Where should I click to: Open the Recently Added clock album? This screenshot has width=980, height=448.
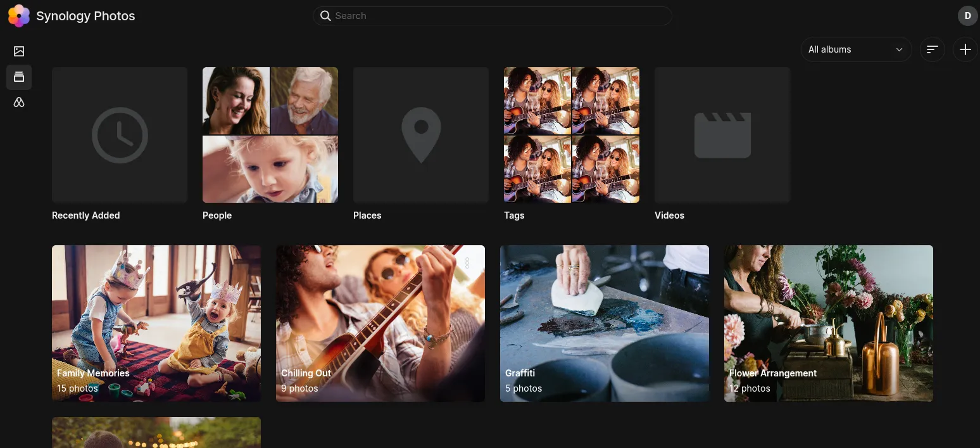tap(119, 134)
